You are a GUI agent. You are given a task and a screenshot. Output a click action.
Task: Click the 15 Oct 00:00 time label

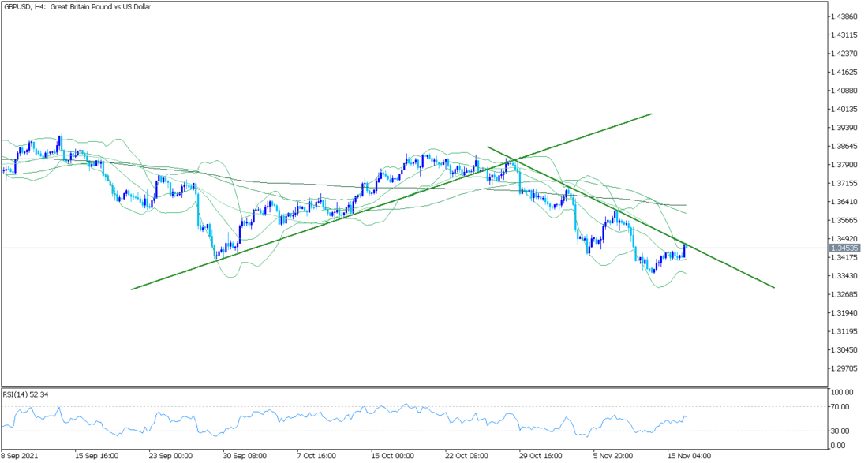coord(393,456)
